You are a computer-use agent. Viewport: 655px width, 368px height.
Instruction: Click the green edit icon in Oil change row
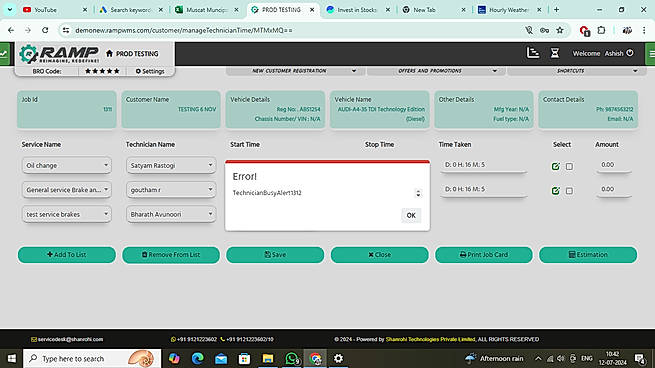(x=556, y=166)
